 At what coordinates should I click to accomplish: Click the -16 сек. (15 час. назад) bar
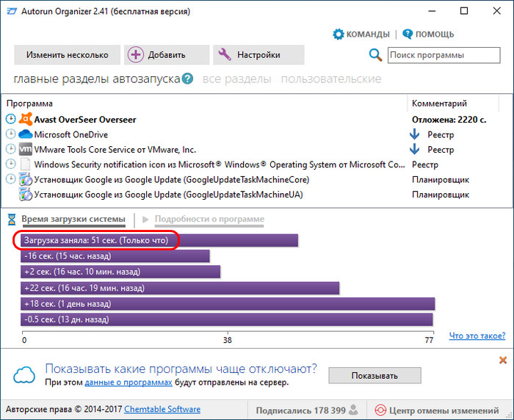[x=115, y=256]
